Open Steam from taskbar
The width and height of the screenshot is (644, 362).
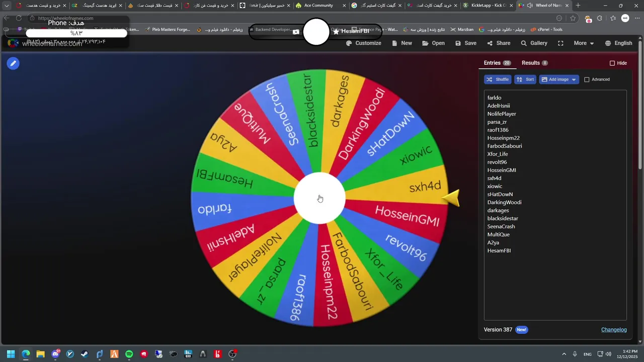click(x=85, y=354)
